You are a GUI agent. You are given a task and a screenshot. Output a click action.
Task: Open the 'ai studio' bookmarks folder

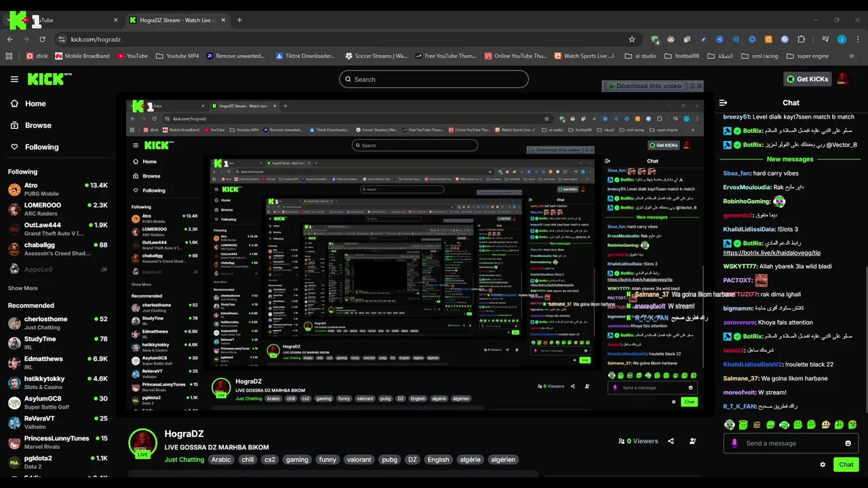tap(640, 56)
